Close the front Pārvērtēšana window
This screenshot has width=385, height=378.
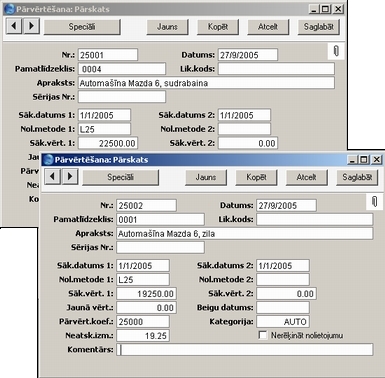(x=376, y=160)
